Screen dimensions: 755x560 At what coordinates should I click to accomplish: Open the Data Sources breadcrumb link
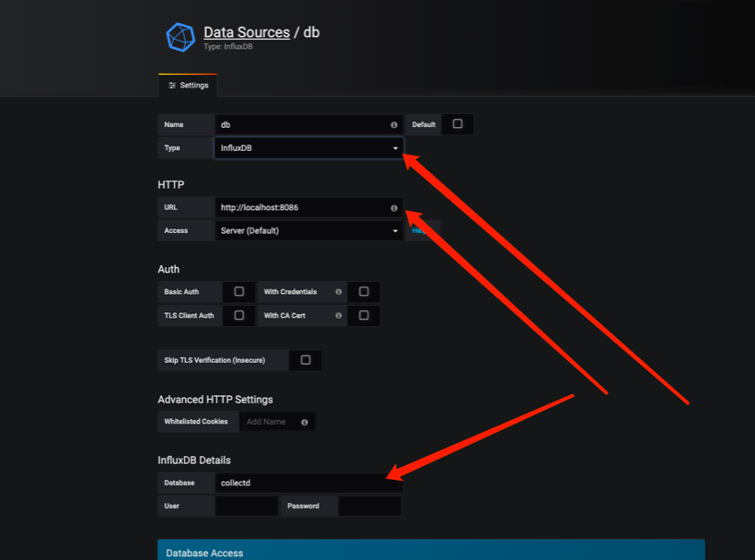(x=247, y=32)
